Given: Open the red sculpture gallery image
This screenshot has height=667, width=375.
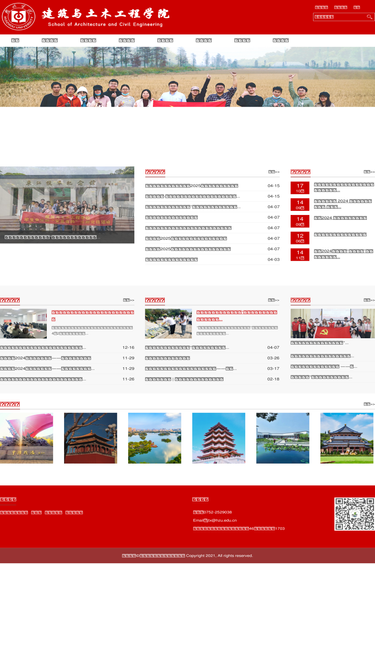Looking at the screenshot, I should tap(26, 438).
